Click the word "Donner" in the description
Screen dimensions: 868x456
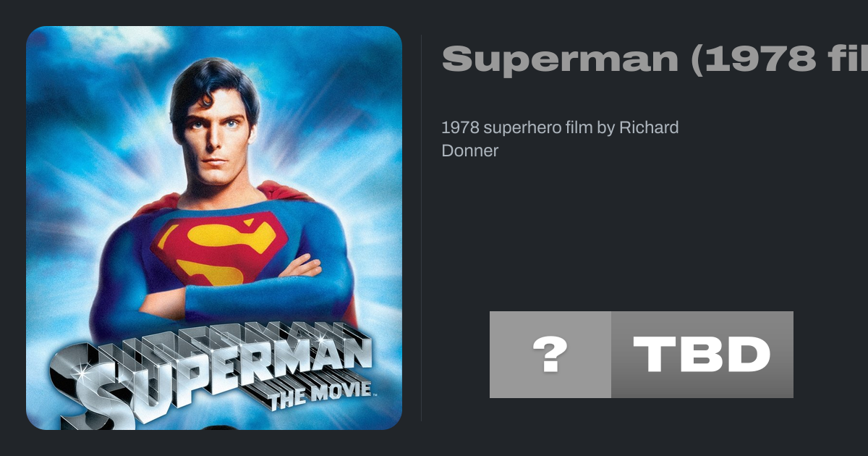(469, 151)
